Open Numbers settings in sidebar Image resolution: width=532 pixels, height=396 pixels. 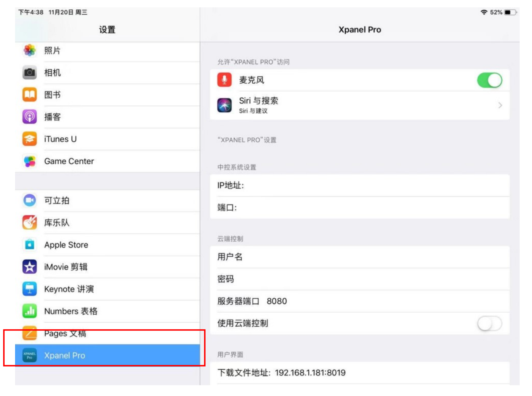tap(71, 311)
